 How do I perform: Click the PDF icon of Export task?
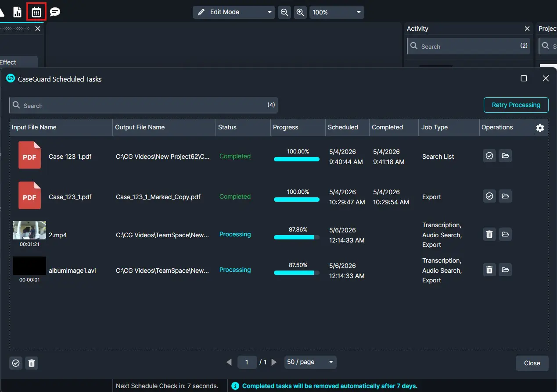pyautogui.click(x=29, y=196)
